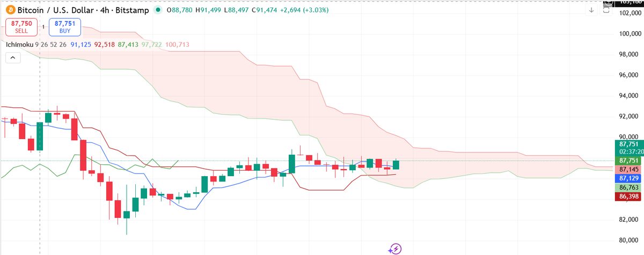Click the red Ichimoku value 92,518
This screenshot has width=644, height=255.
pos(105,45)
